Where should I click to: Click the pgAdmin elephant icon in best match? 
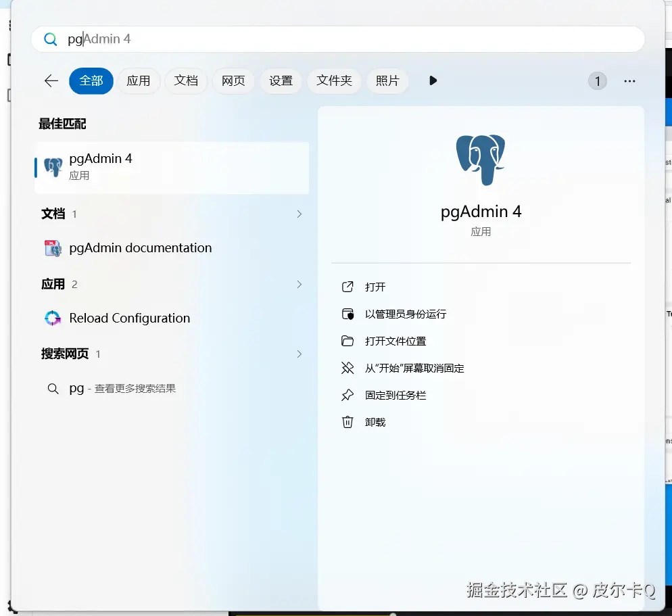click(53, 167)
